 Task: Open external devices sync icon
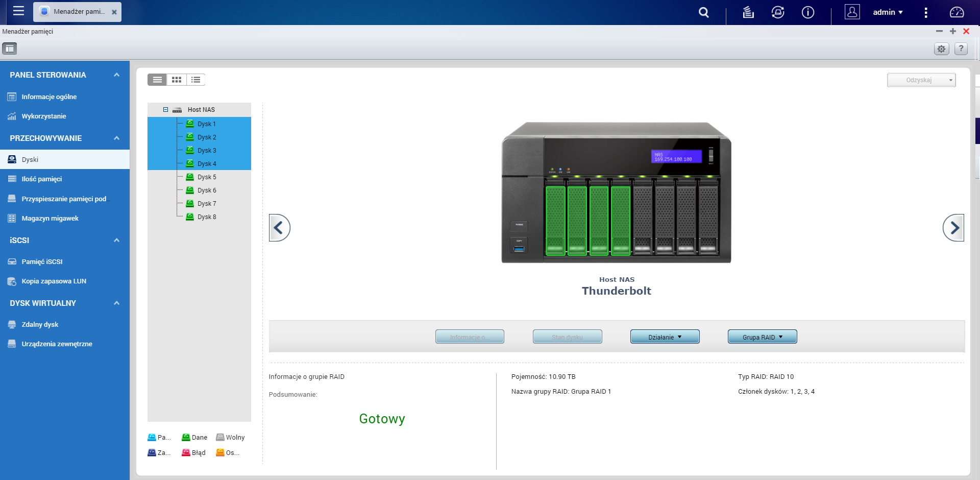point(778,12)
